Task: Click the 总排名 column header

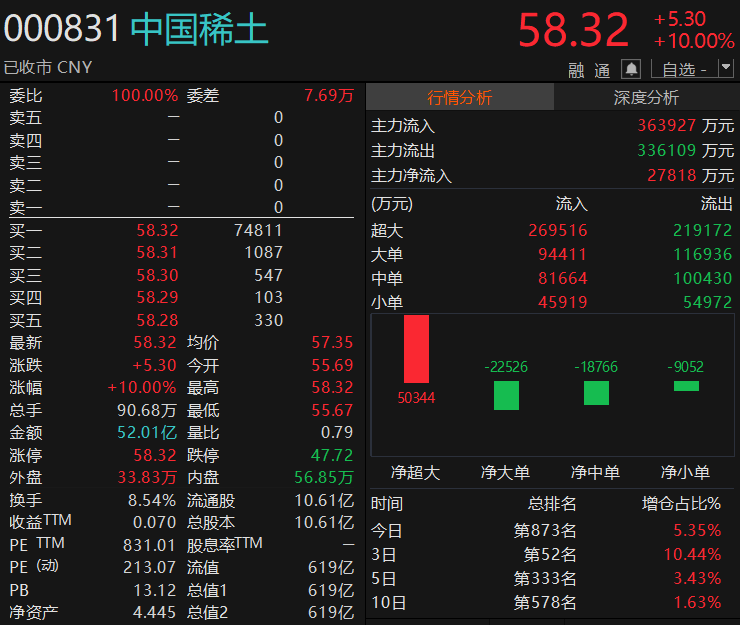Action: (x=552, y=504)
